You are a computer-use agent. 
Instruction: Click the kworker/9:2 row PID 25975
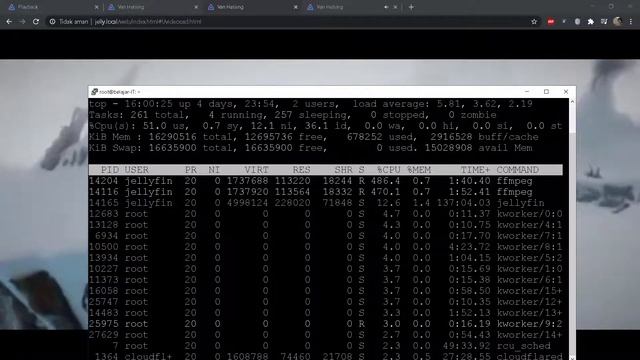[325, 324]
